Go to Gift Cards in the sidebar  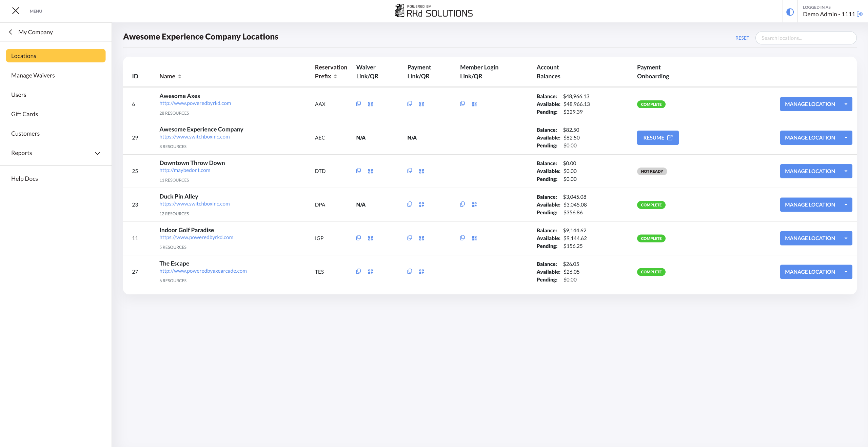pos(24,114)
